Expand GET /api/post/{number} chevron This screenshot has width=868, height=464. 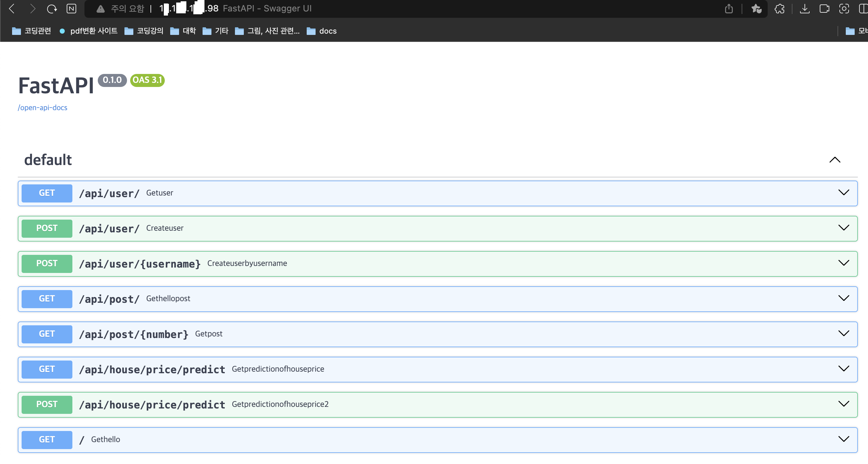(x=844, y=333)
